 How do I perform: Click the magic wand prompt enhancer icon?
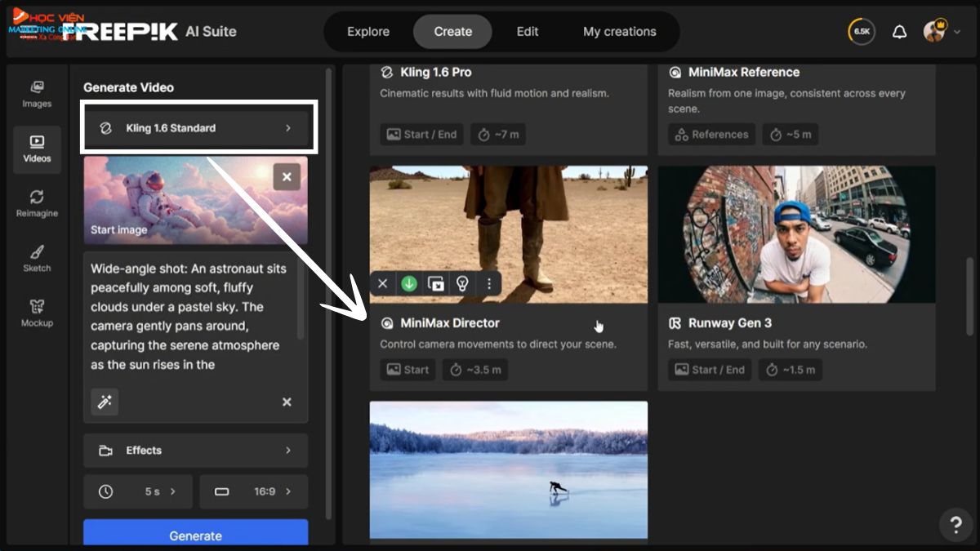(x=105, y=402)
